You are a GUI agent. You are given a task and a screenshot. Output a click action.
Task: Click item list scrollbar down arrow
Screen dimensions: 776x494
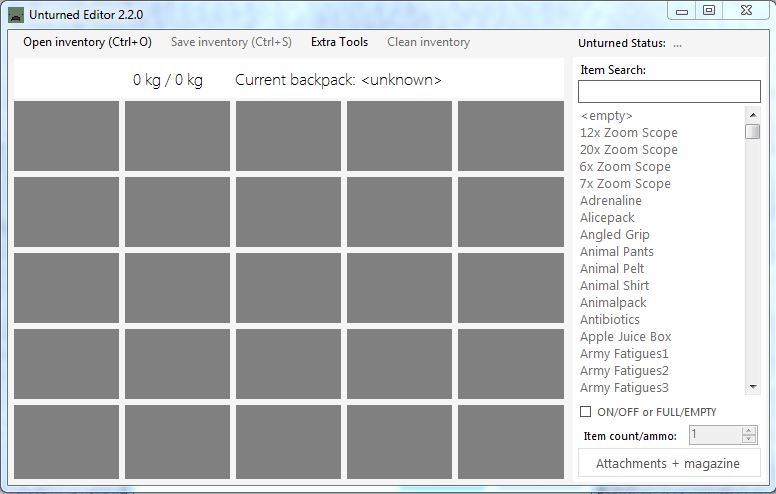pos(753,387)
